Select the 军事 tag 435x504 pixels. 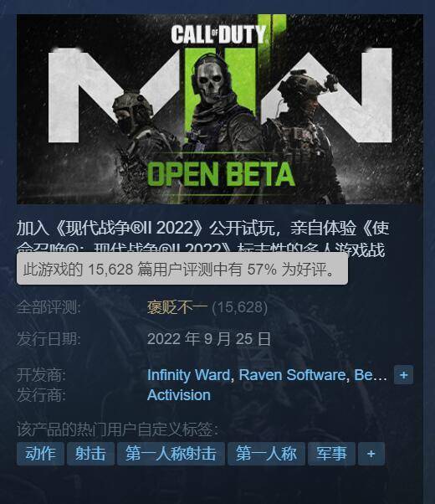click(x=331, y=454)
